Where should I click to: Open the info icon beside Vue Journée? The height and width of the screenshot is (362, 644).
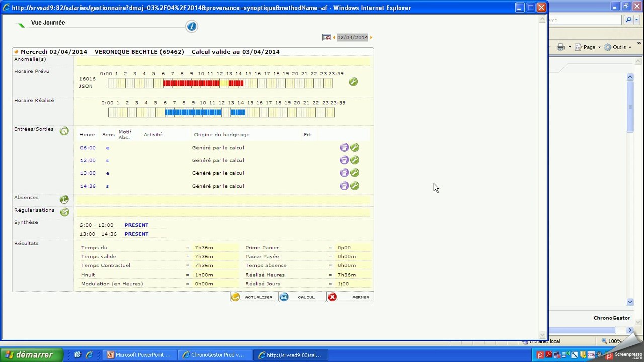191,27
